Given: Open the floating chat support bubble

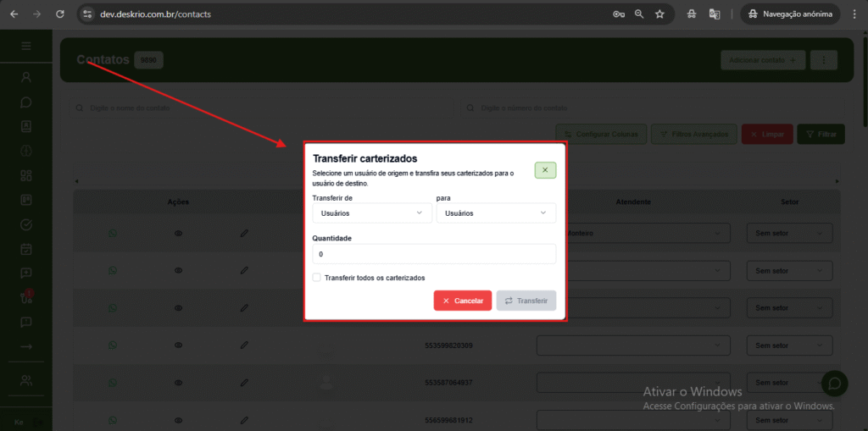Looking at the screenshot, I should [833, 384].
